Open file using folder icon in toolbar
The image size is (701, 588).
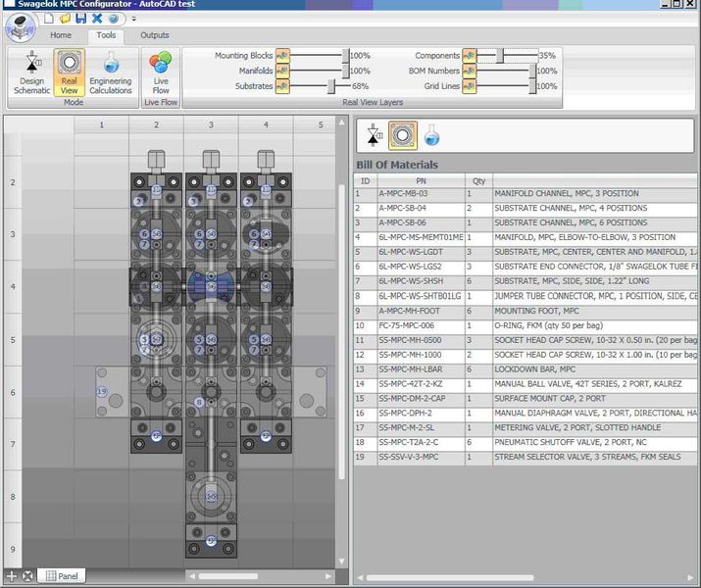[66, 19]
